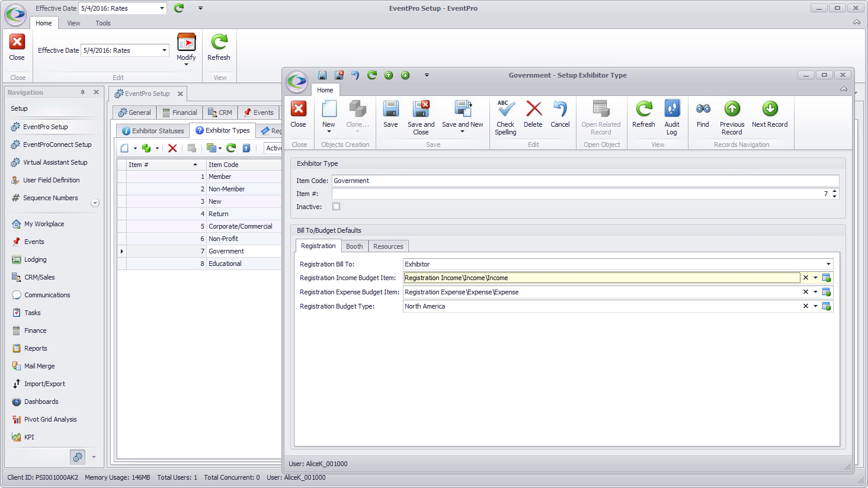The width and height of the screenshot is (868, 488).
Task: Open quick access toolbar customize dropdown
Action: coord(427,75)
